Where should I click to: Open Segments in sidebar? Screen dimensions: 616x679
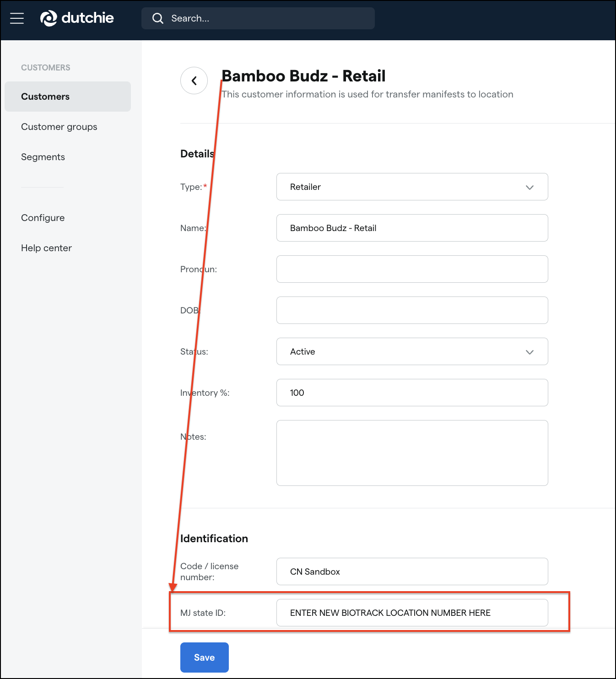click(43, 157)
